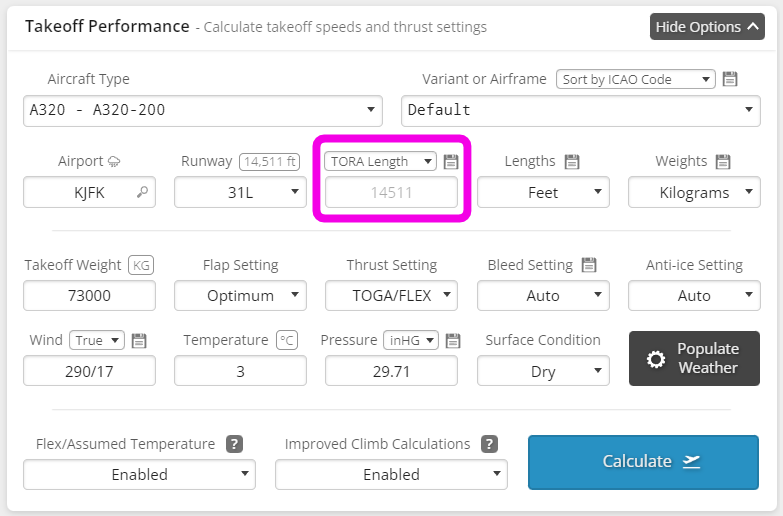
Task: Click the help icon for Improved Climb Calculations
Action: coord(489,444)
